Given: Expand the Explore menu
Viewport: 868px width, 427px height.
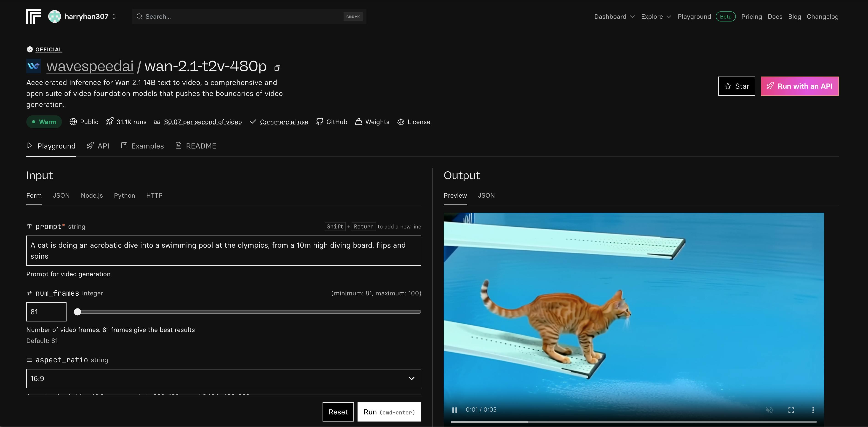Looking at the screenshot, I should [x=656, y=16].
